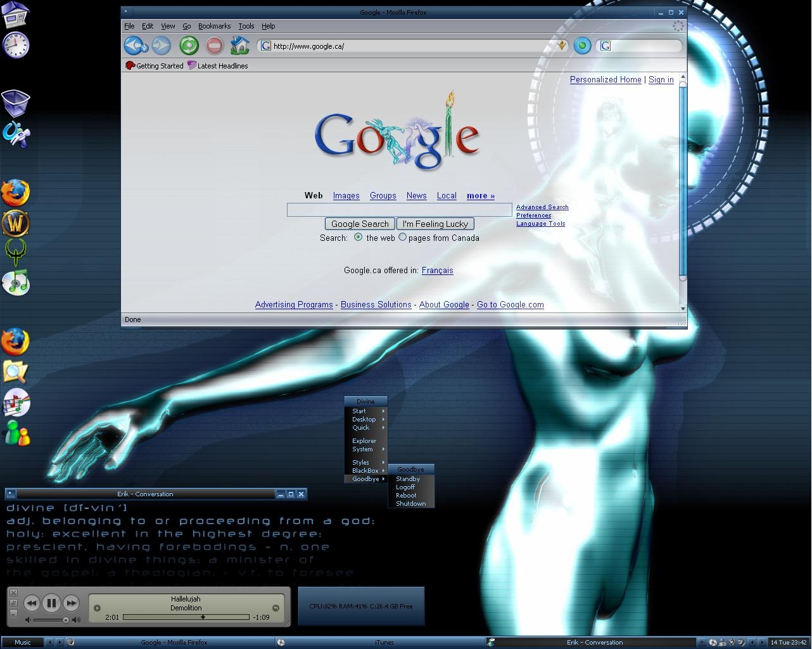Open the Latest Headlines live bookmark
This screenshot has height=649, width=812.
[x=217, y=65]
